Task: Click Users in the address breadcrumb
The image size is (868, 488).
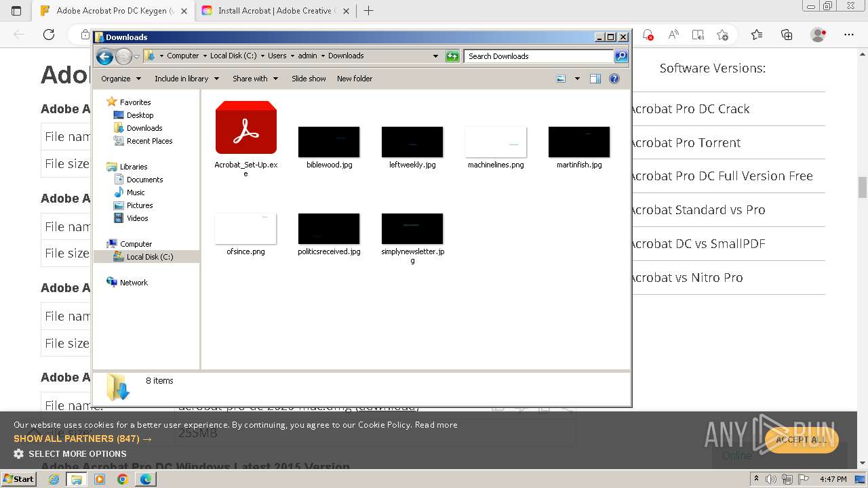Action: [277, 56]
